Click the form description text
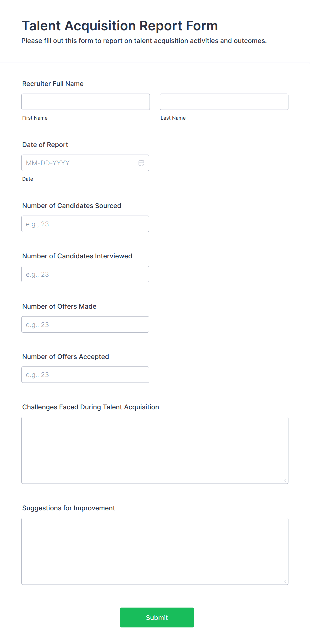 pyautogui.click(x=144, y=41)
